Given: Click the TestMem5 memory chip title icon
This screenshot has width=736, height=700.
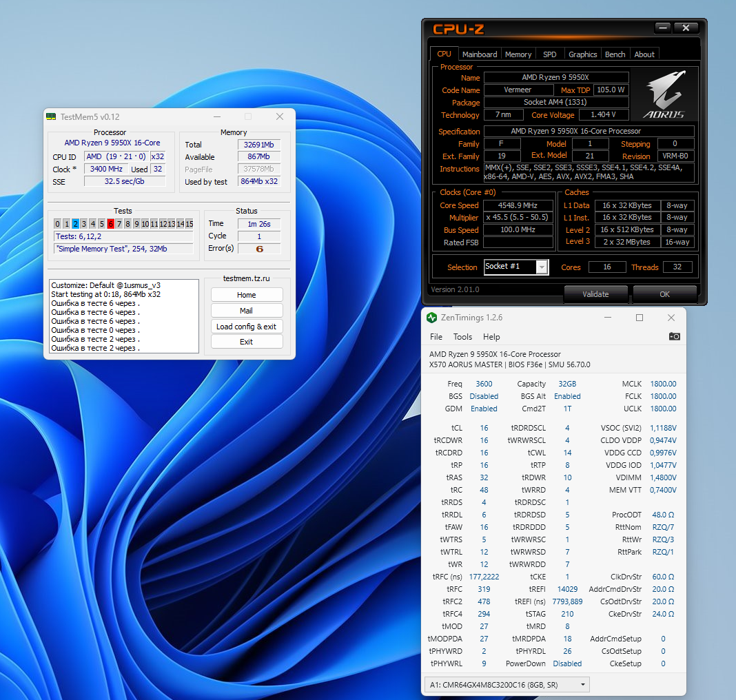Looking at the screenshot, I should point(51,116).
